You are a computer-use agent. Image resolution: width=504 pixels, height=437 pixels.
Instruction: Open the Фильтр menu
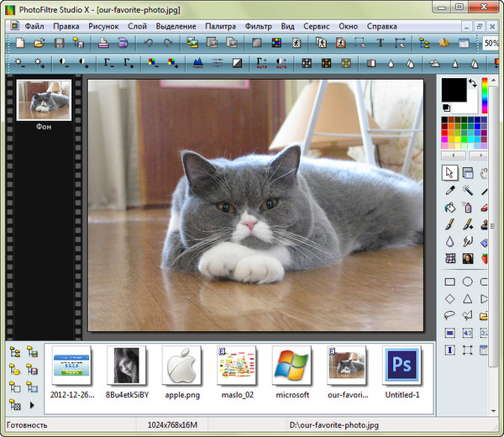[258, 26]
